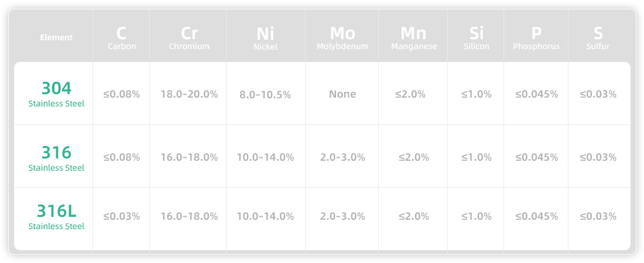Screen dimensions: 644x263
Task: Click 304 chromium value 18.0-20.0%
Action: click(x=189, y=94)
